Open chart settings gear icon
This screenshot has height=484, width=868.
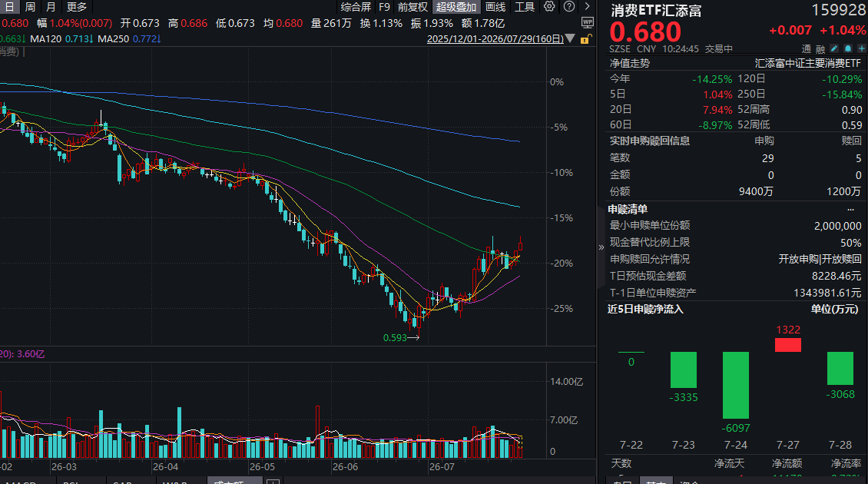[x=549, y=7]
